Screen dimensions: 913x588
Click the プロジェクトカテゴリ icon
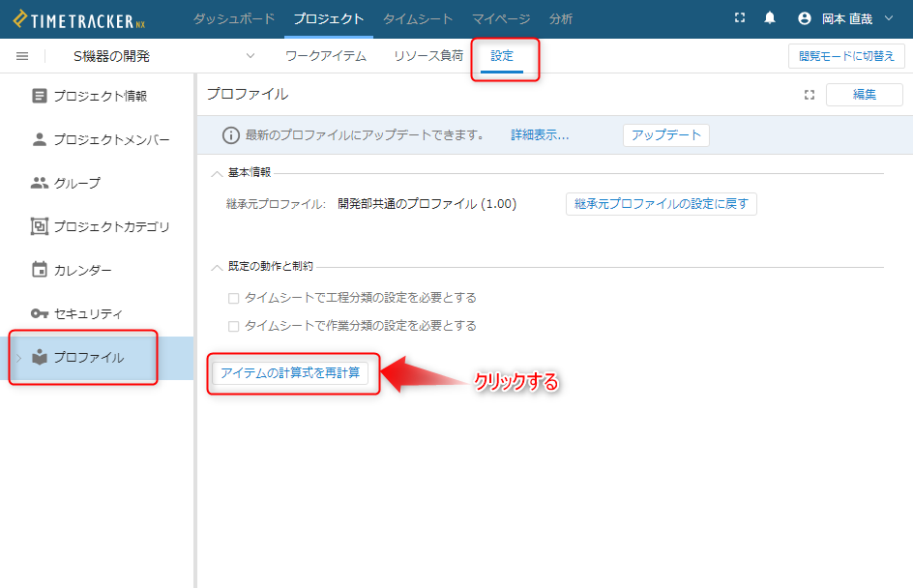[39, 226]
